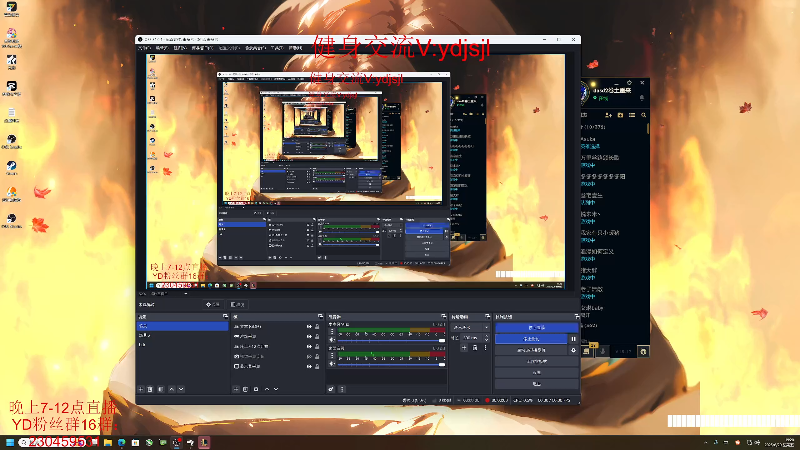Adjust second channel volume slider
Image resolution: width=800 pixels, height=450 pixels.
click(x=391, y=365)
